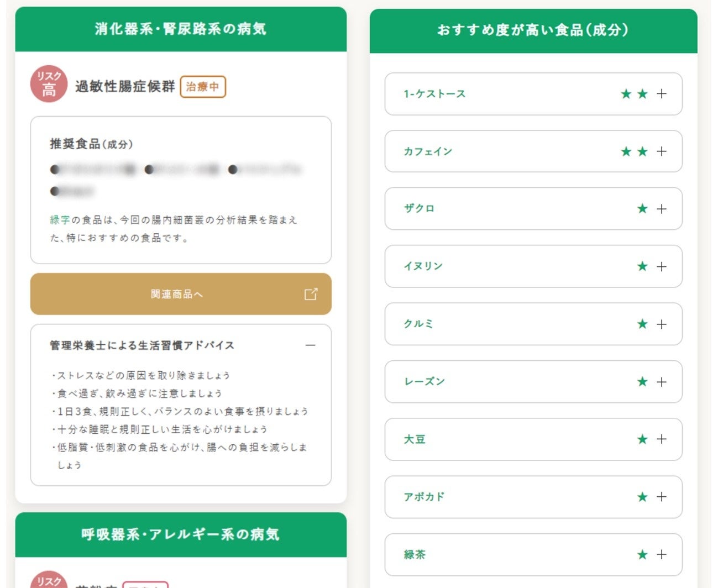Expand the アボカド food item
Screen dimensions: 713x588
(661, 497)
